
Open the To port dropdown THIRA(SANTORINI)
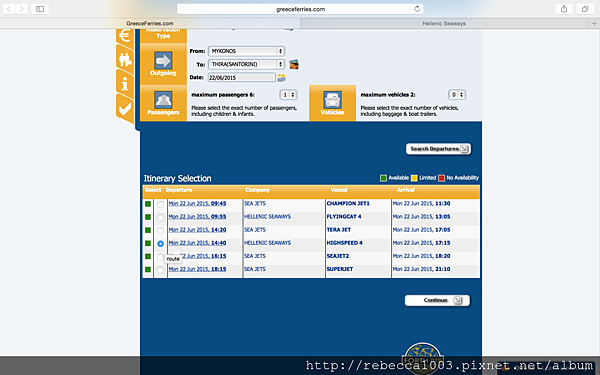point(246,64)
